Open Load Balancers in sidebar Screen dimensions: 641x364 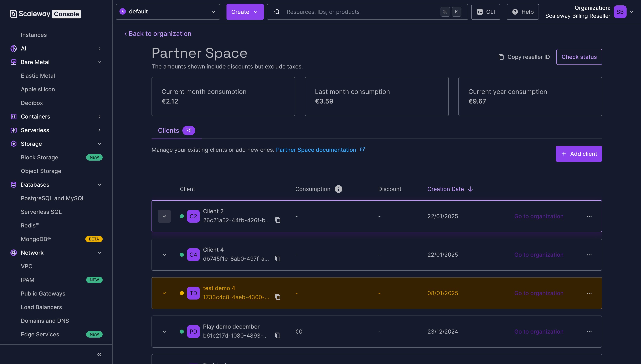(41, 307)
